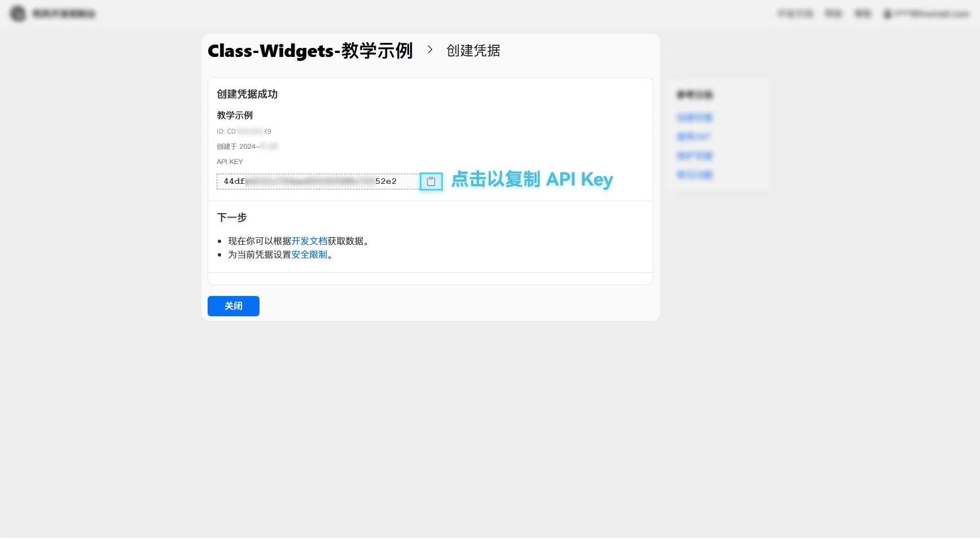Click the second top navigation item
The width and height of the screenshot is (980, 539).
[x=833, y=13]
